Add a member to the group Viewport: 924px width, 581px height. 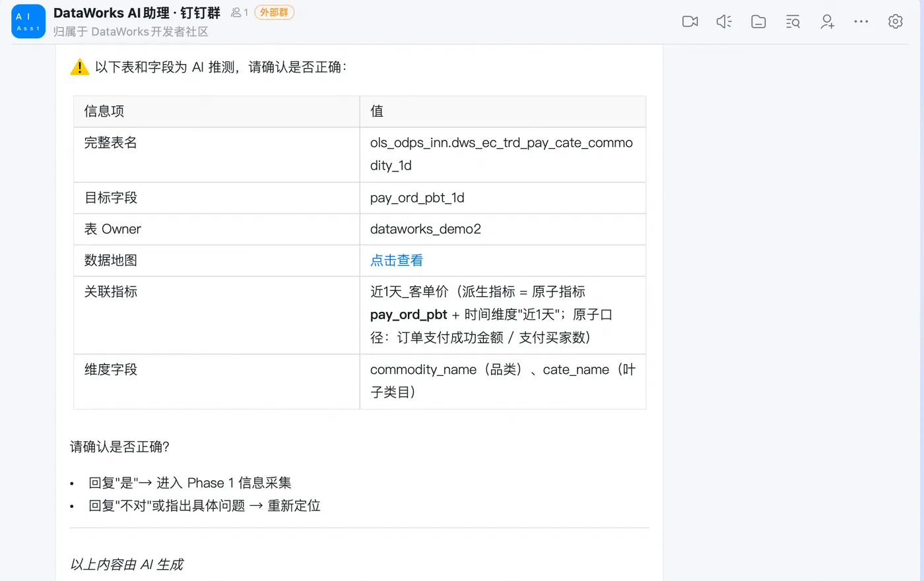(827, 22)
